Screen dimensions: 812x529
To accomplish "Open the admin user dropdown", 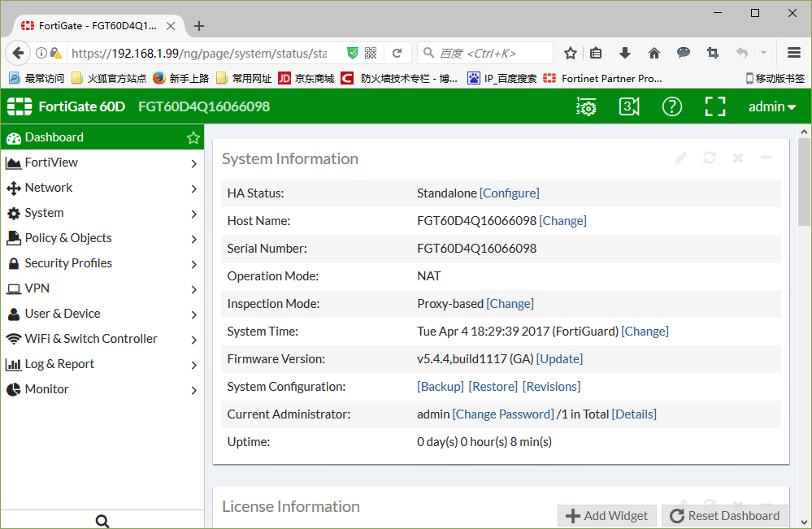I will 772,106.
